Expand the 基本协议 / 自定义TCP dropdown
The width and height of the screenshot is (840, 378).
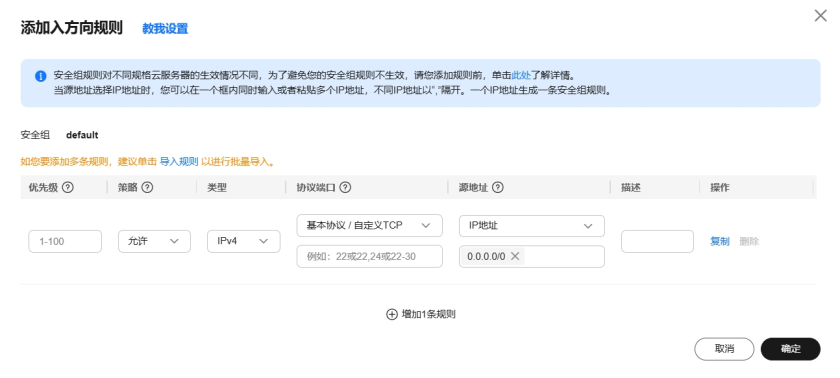click(x=370, y=225)
